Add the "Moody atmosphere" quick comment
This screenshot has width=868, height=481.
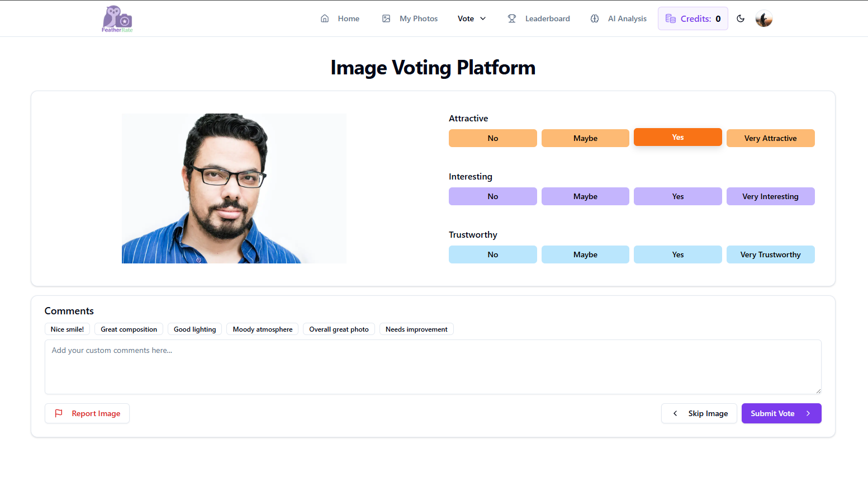(263, 329)
